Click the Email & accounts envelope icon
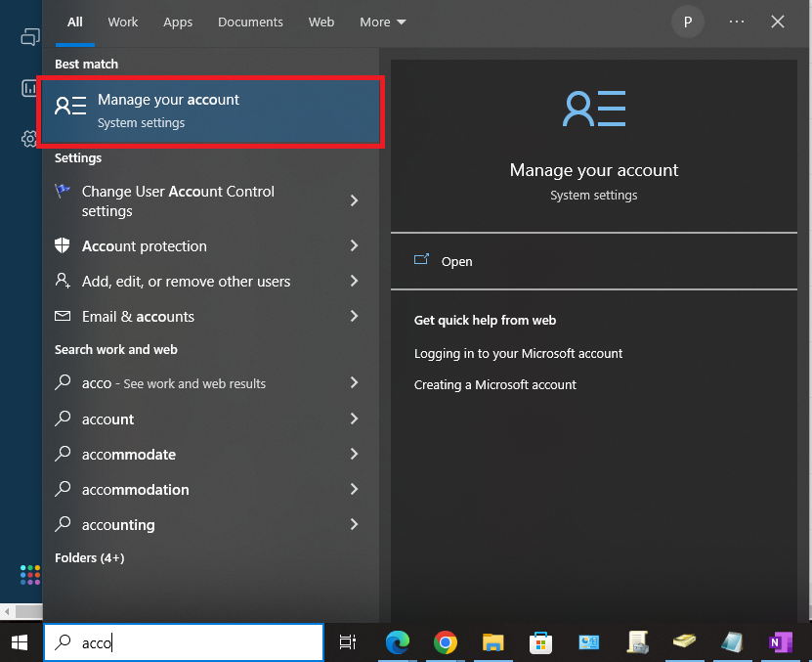 63,316
